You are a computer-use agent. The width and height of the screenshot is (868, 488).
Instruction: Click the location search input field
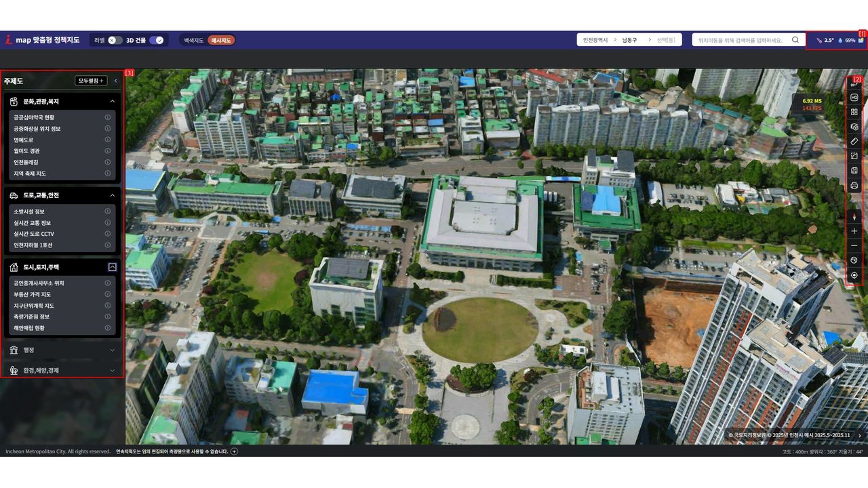(x=740, y=40)
